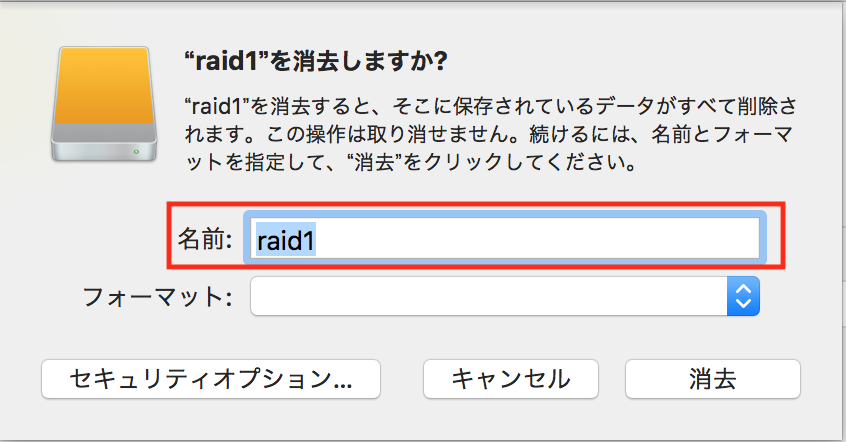Click the 名前: label
The image size is (846, 442).
click(x=205, y=239)
